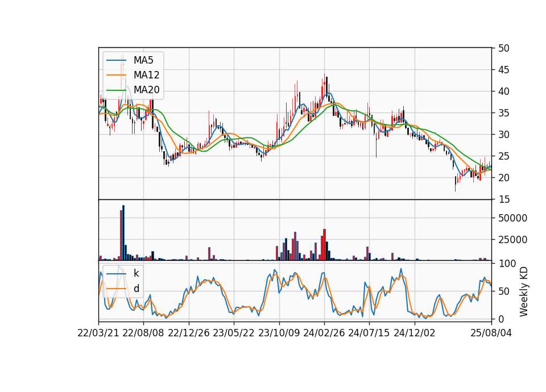
Task: Click the blue MA5 legend line sample
Action: 116,61
